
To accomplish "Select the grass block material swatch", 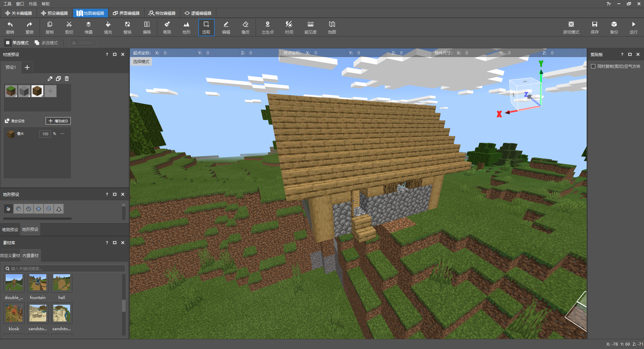I will point(11,91).
